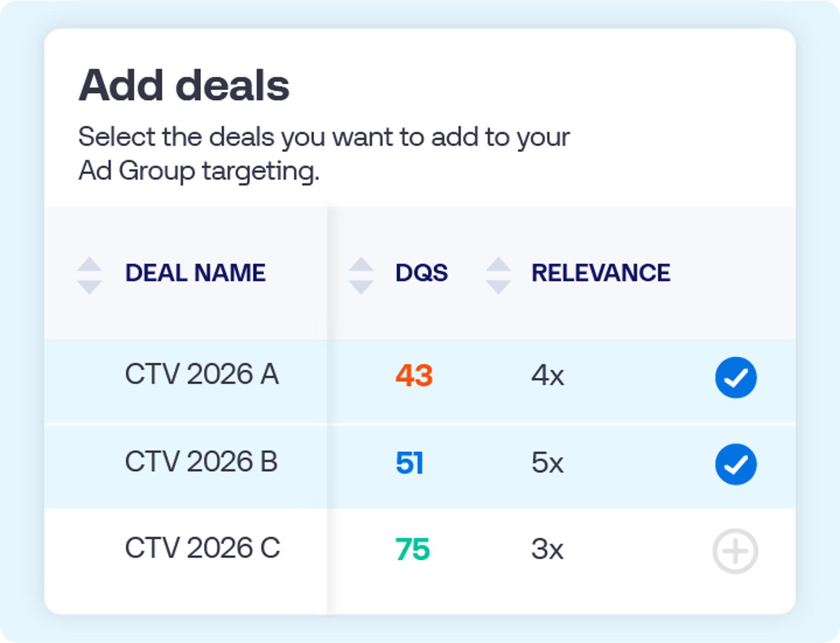The image size is (840, 643).
Task: Click the DQS column header
Action: 421,273
